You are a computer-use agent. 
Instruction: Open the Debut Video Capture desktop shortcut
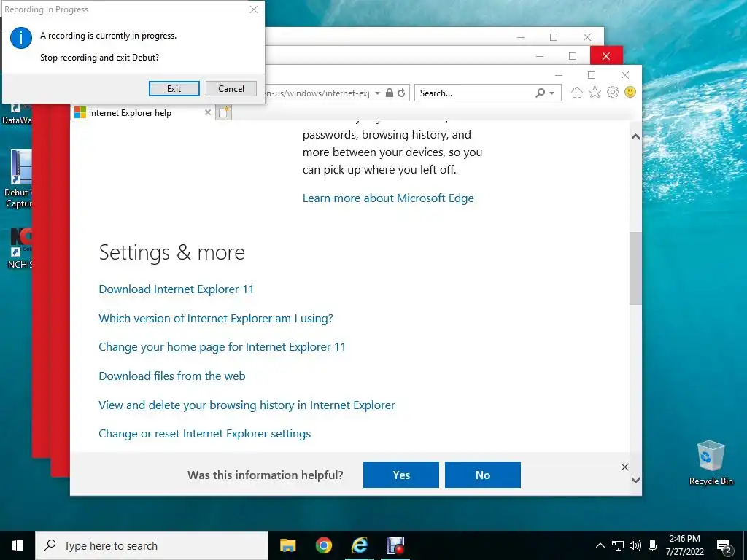click(x=18, y=179)
